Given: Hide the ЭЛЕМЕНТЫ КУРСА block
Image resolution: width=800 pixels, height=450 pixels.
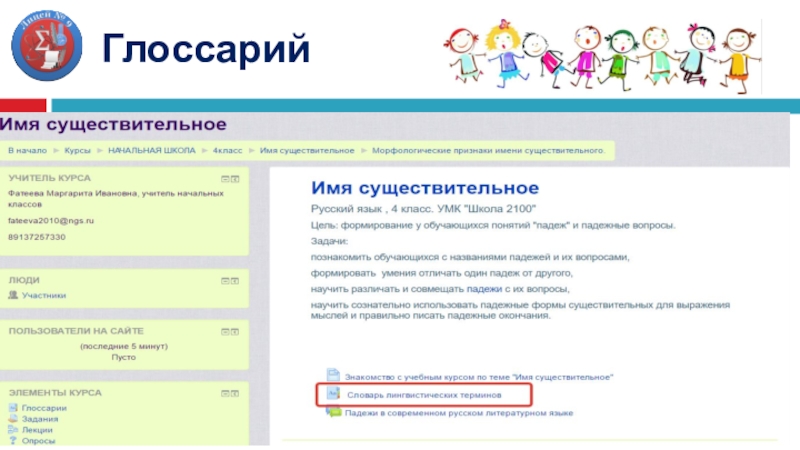Looking at the screenshot, I should point(225,393).
